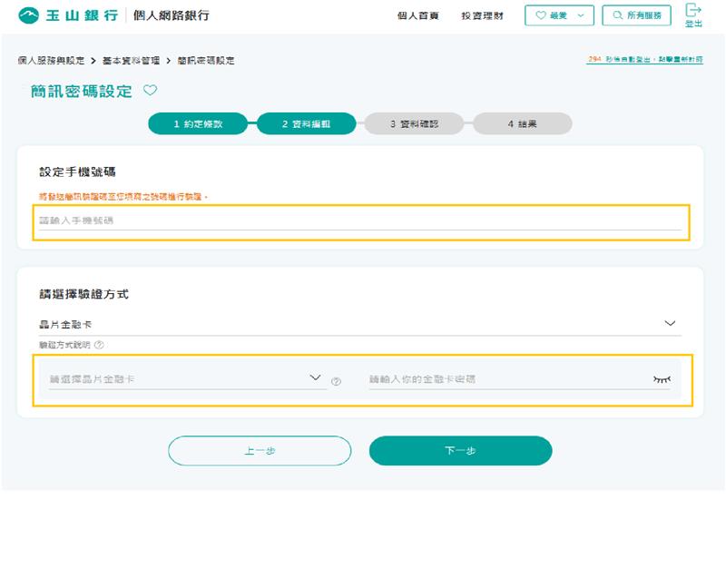Screen dimensions: 726x588
Task: Click the logout 登出 icon
Action: click(693, 15)
